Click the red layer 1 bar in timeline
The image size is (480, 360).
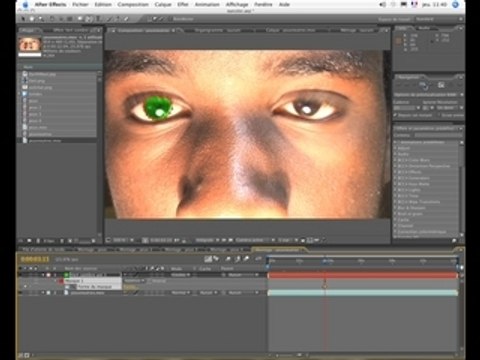tap(362, 275)
